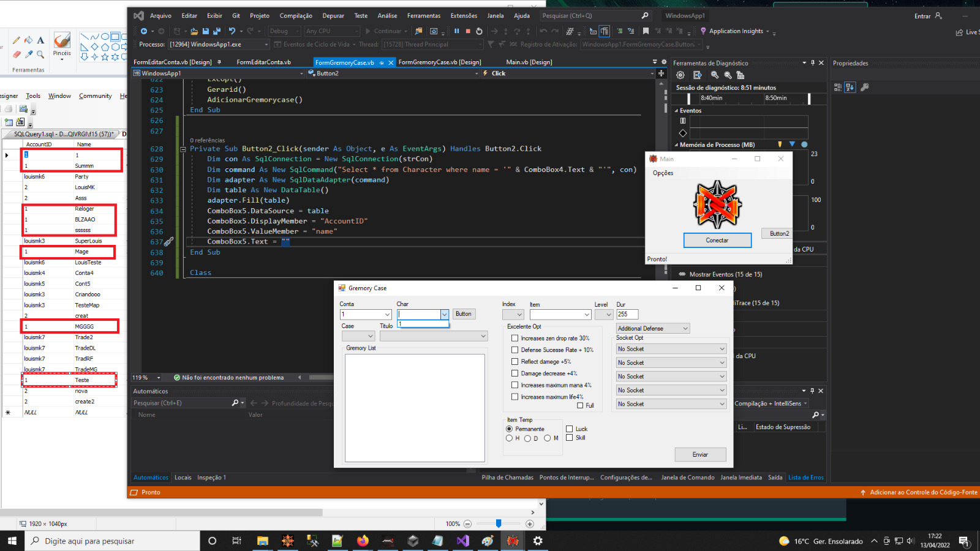
Task: Stop debugging with the red square icon
Action: coord(468,31)
